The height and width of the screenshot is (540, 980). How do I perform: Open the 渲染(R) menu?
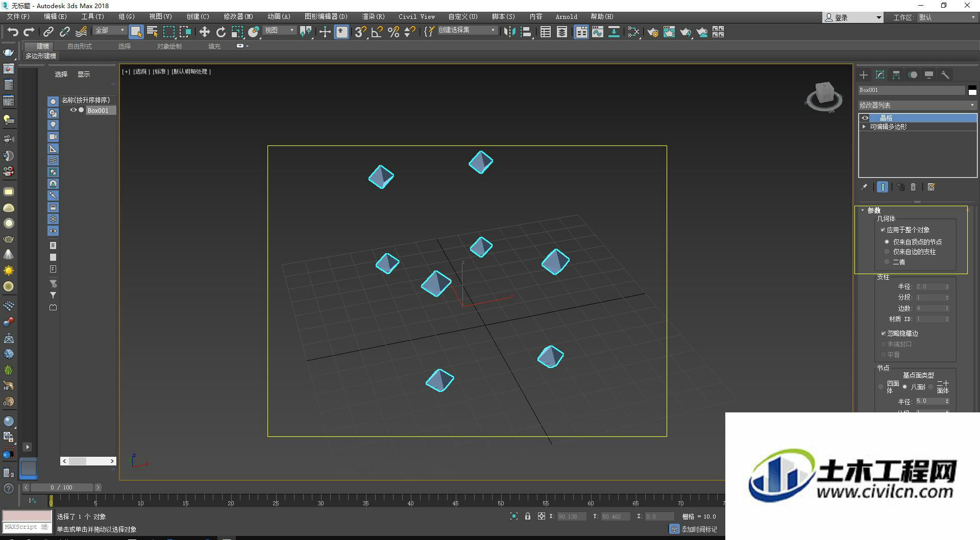pos(374,17)
